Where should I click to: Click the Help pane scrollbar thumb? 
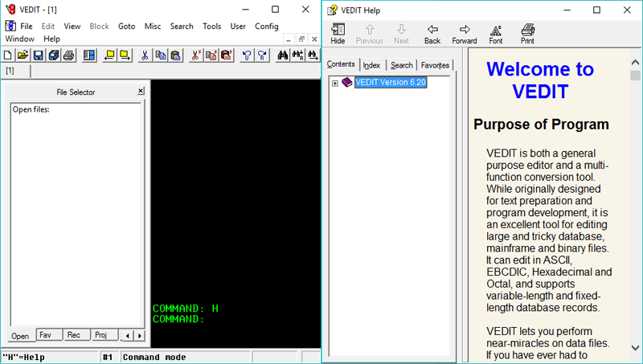pyautogui.click(x=635, y=76)
